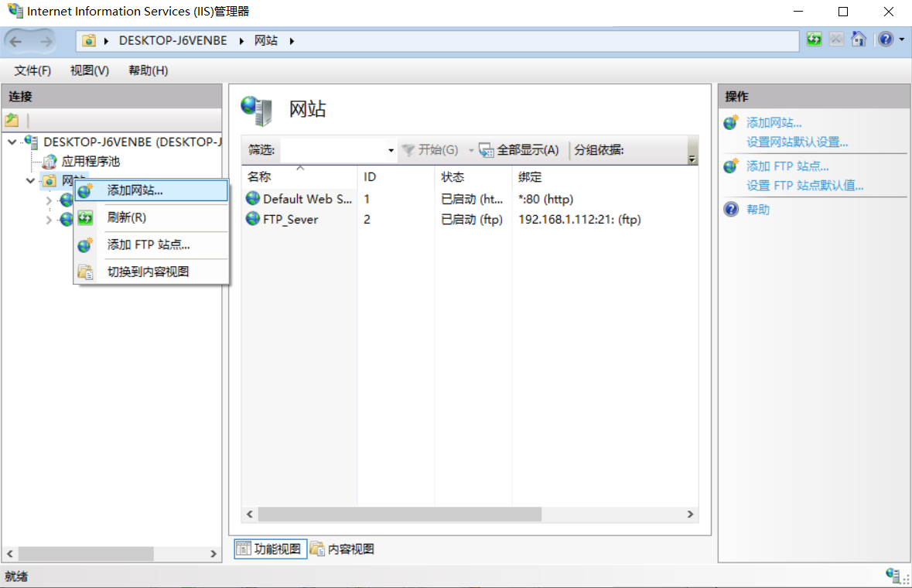This screenshot has height=588, width=912.
Task: Open dropdown arrow next to 开始(G)
Action: 471,151
